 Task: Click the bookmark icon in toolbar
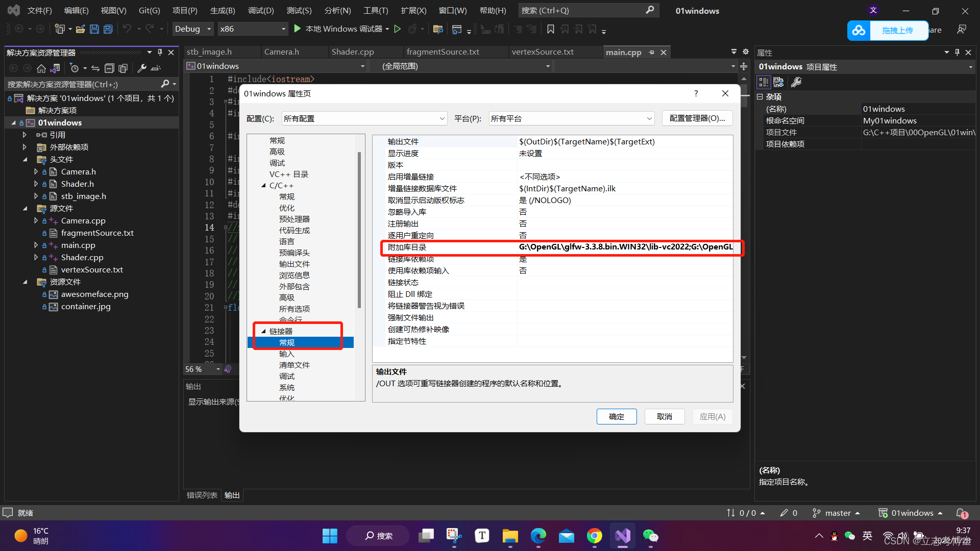click(x=550, y=29)
